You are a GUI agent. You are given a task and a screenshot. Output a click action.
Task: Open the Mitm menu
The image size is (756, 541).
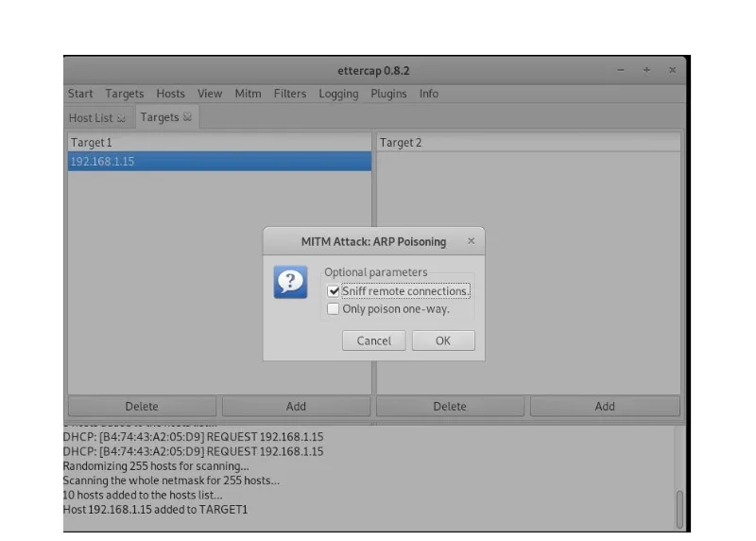point(248,94)
